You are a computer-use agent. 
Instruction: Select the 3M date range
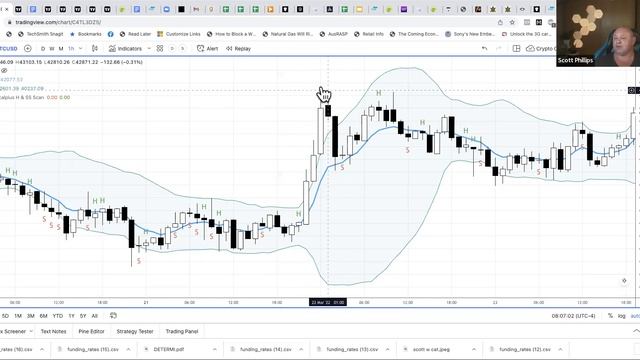click(31, 316)
